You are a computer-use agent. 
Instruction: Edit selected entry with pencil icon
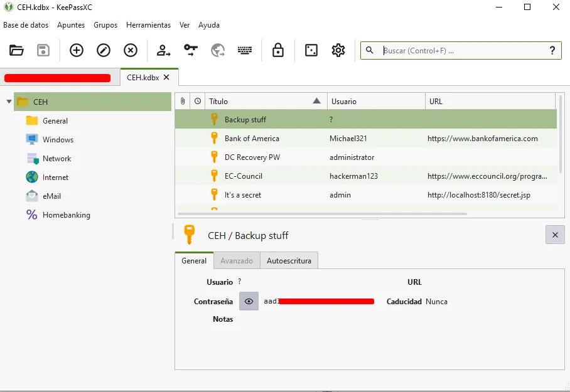pos(103,50)
